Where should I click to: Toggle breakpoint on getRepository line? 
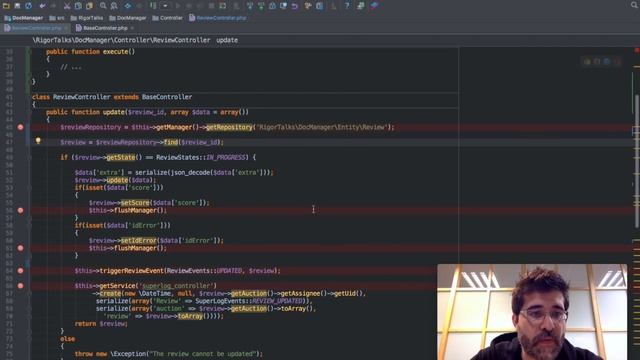(x=20, y=127)
